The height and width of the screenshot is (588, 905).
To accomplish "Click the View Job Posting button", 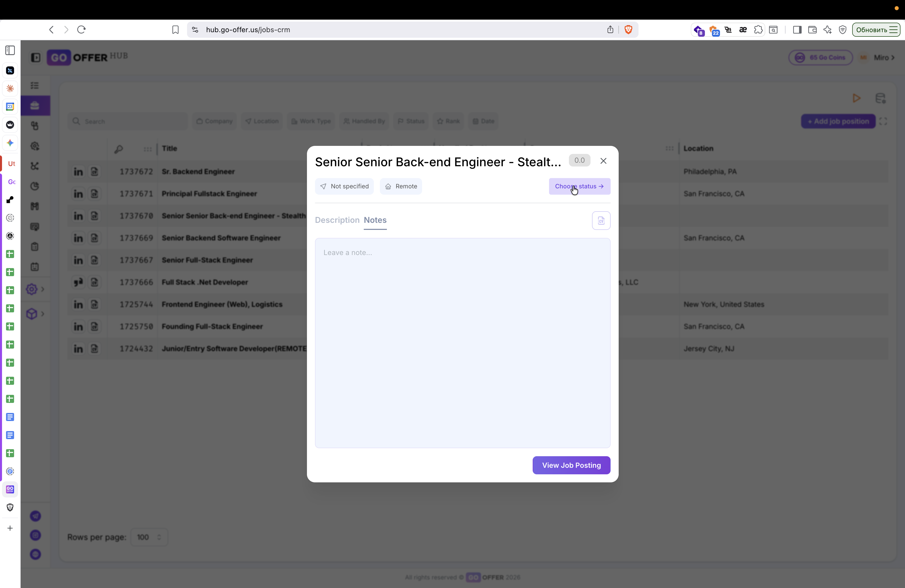I will coord(571,465).
